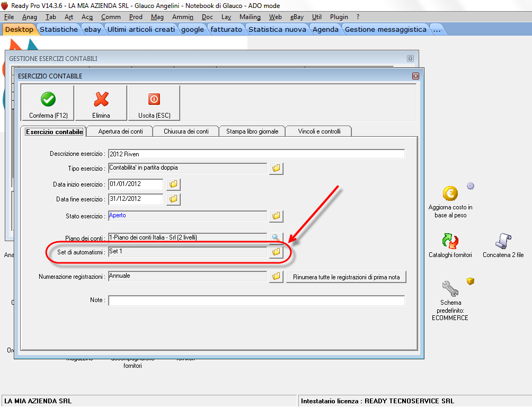
Task: Open the Lav menu
Action: point(226,17)
